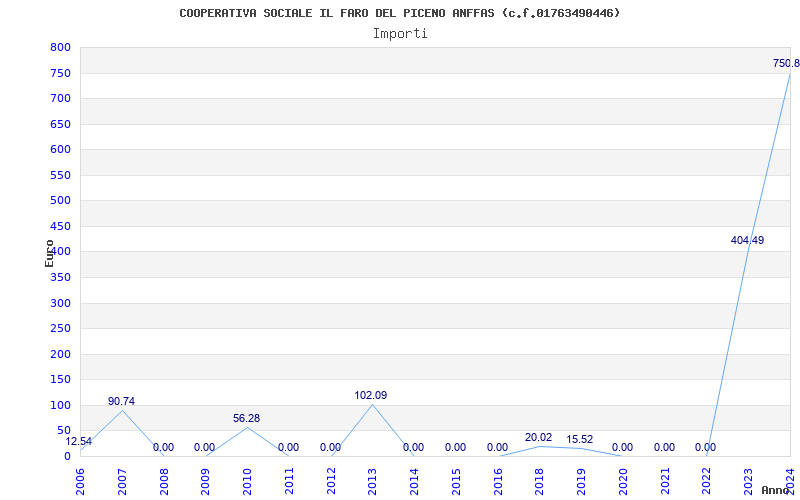Click the 250 tick on the y-axis
Image resolution: width=800 pixels, height=500 pixels.
click(x=60, y=329)
